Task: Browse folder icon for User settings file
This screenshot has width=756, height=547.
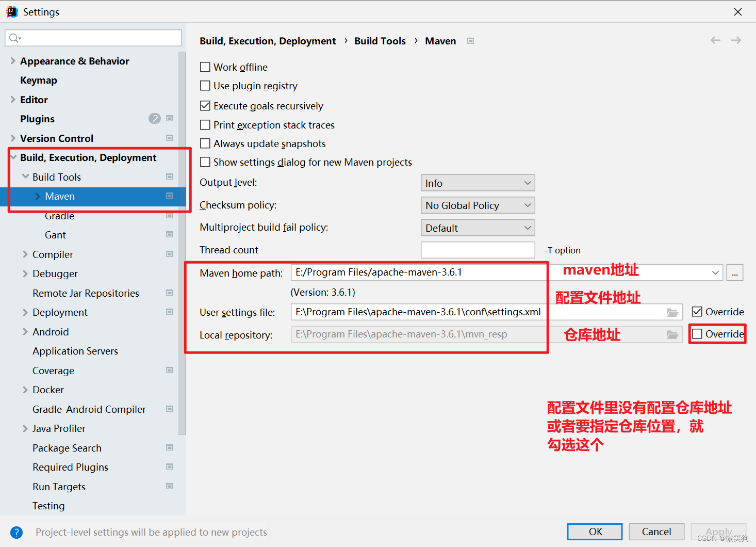Action: (672, 312)
